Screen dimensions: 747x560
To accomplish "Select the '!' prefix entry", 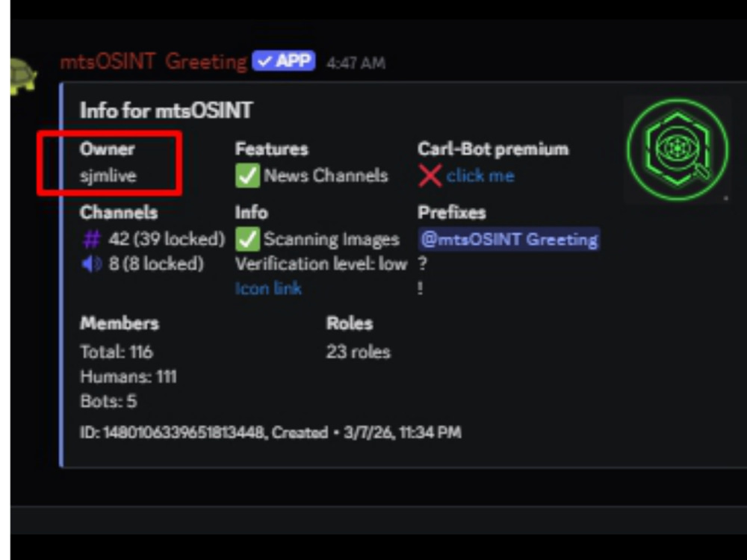I will pyautogui.click(x=420, y=288).
